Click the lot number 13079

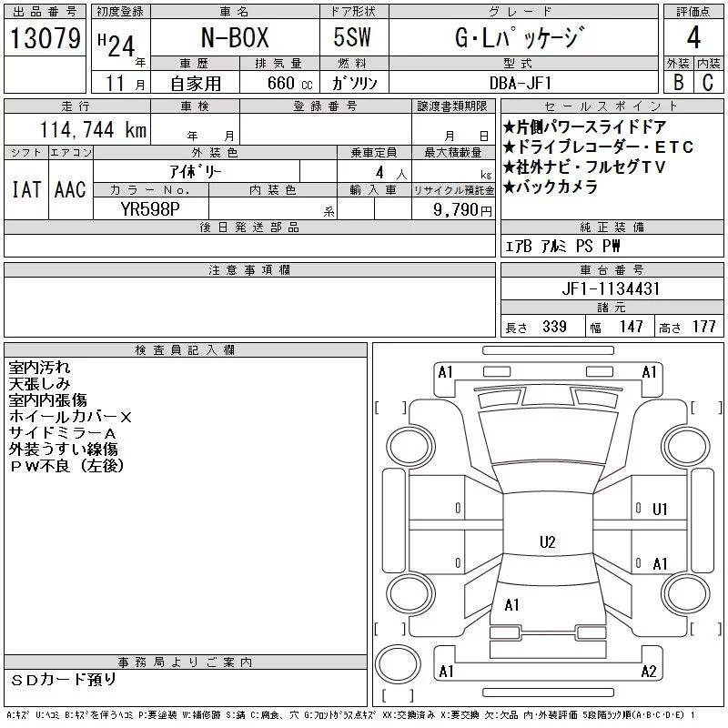pos(45,38)
